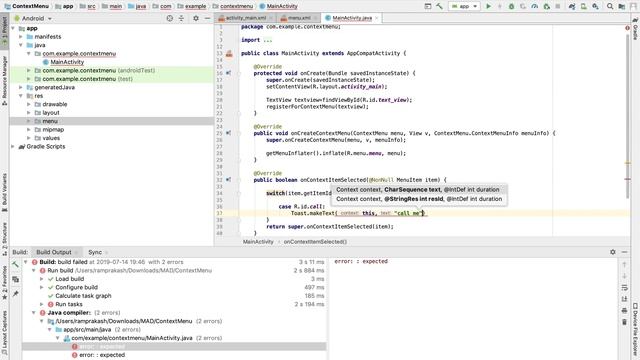Click the class gutter icon beside MainActivity declaration
The width and height of the screenshot is (640, 360).
click(229, 53)
